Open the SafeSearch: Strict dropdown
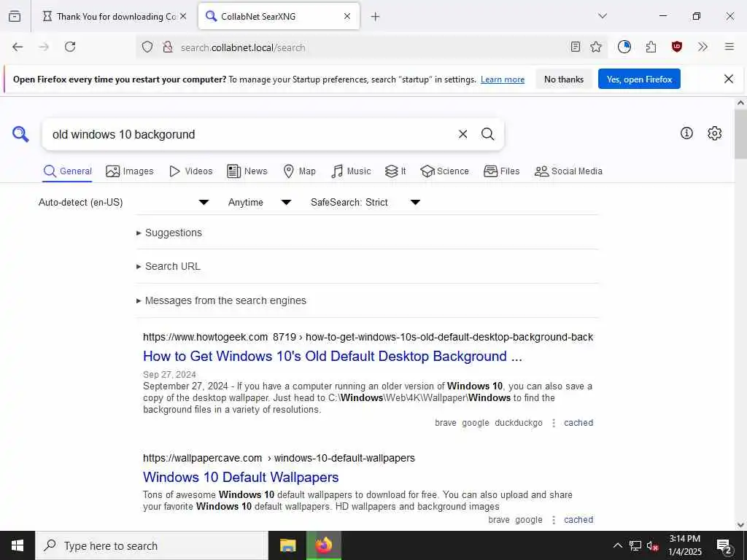Screen dimensions: 747x560 [x=366, y=203]
